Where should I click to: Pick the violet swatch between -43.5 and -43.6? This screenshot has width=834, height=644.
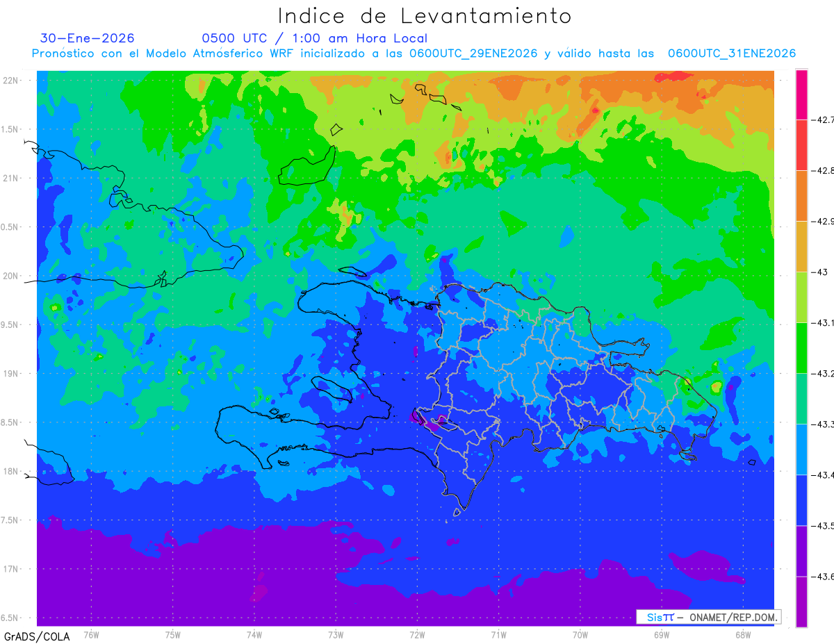[x=801, y=550]
